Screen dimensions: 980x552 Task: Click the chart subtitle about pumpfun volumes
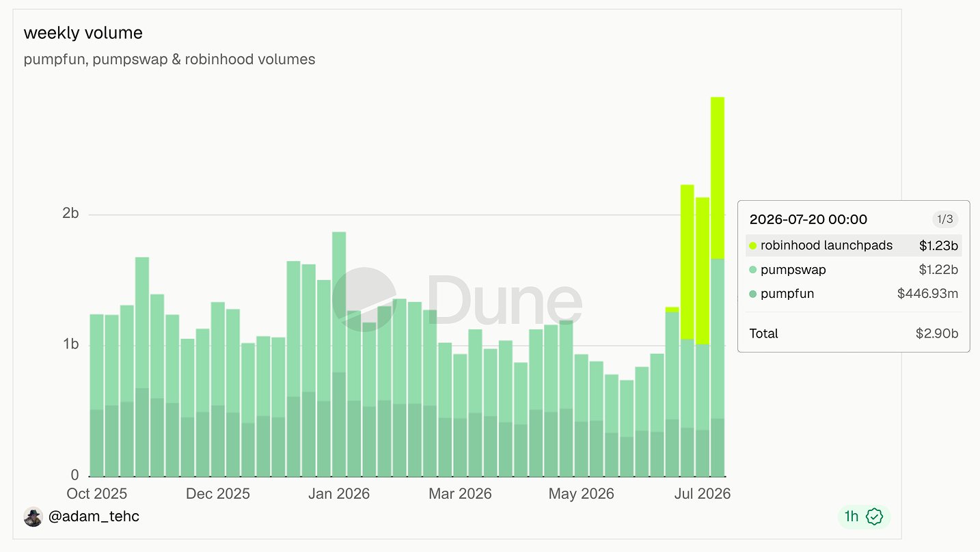169,59
